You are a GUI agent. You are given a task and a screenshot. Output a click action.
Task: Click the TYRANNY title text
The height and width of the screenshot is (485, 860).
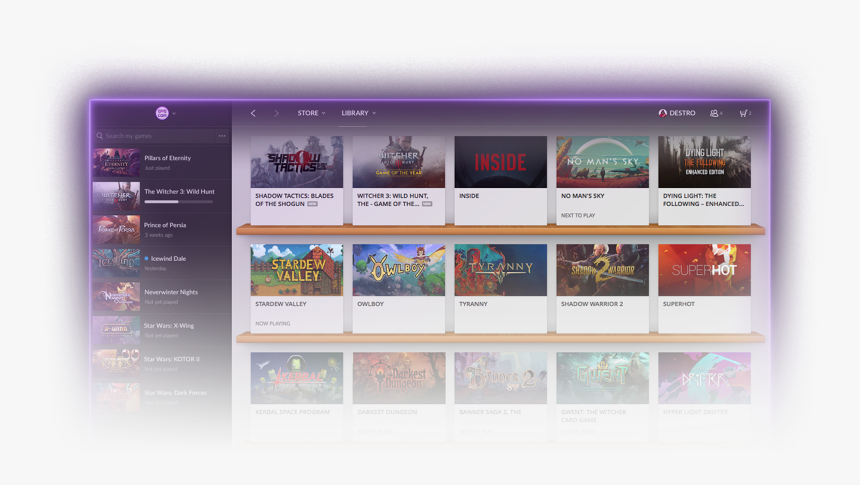pos(473,304)
